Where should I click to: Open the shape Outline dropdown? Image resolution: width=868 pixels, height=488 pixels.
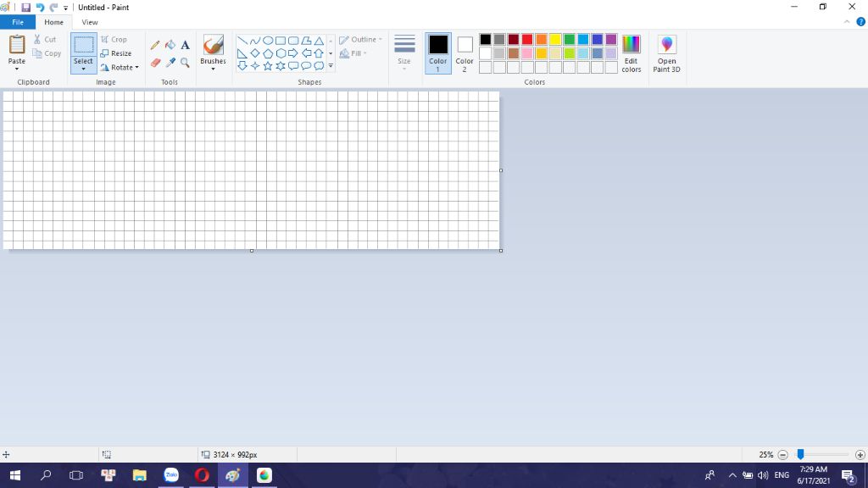coord(360,40)
